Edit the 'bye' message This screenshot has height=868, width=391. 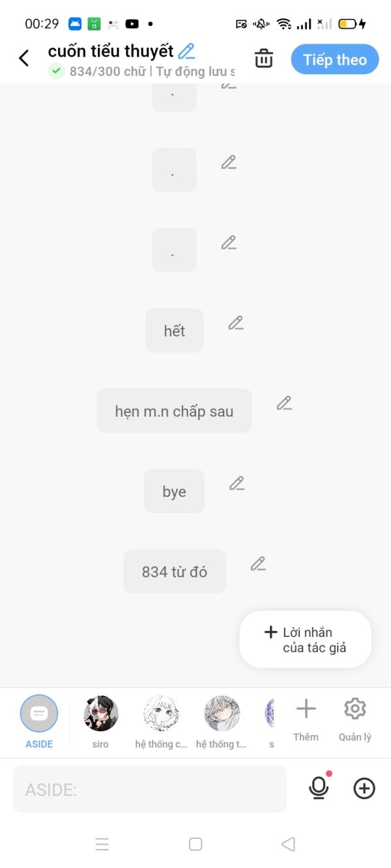(237, 483)
